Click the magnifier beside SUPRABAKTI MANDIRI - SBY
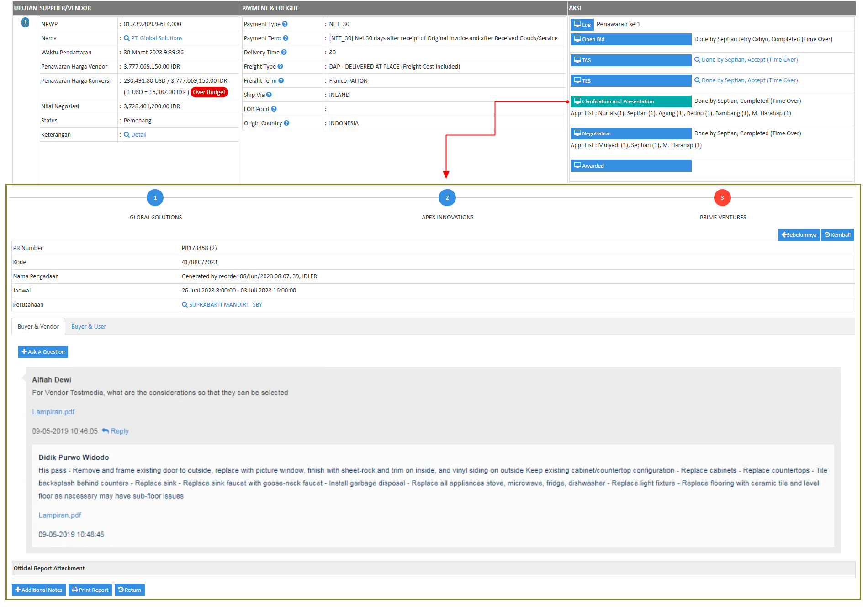The image size is (868, 611). click(185, 304)
